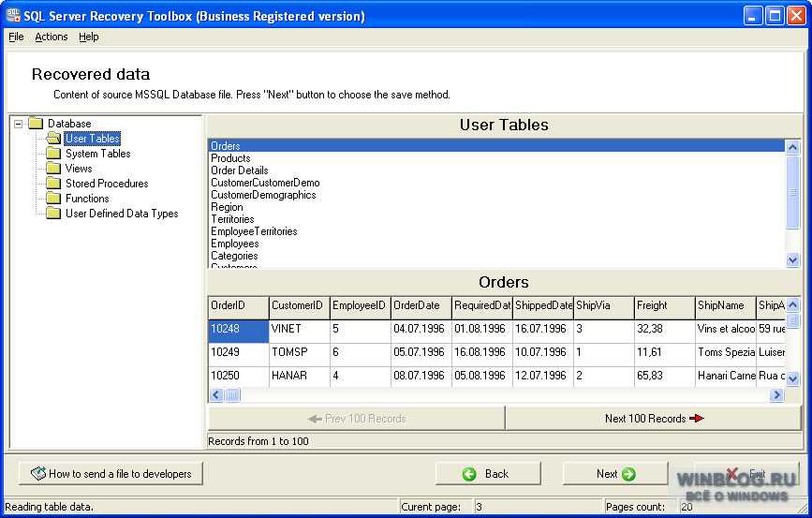Select User Tables label in the tree

pyautogui.click(x=93, y=139)
